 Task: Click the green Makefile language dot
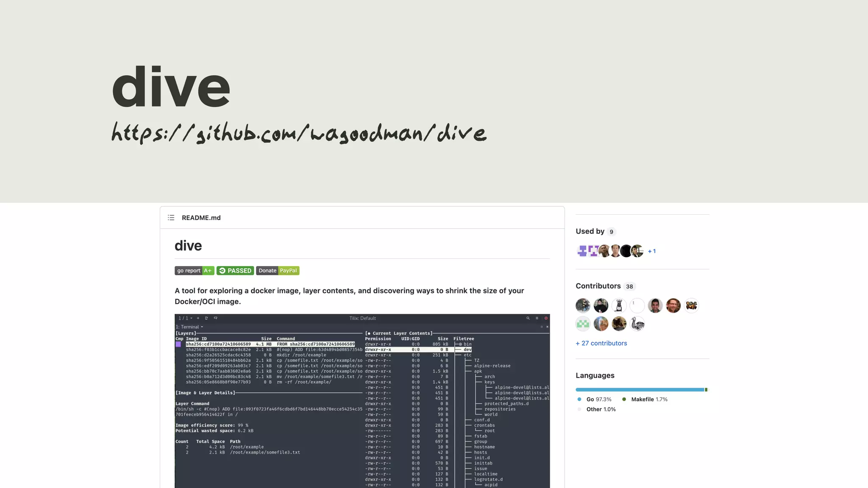(624, 399)
